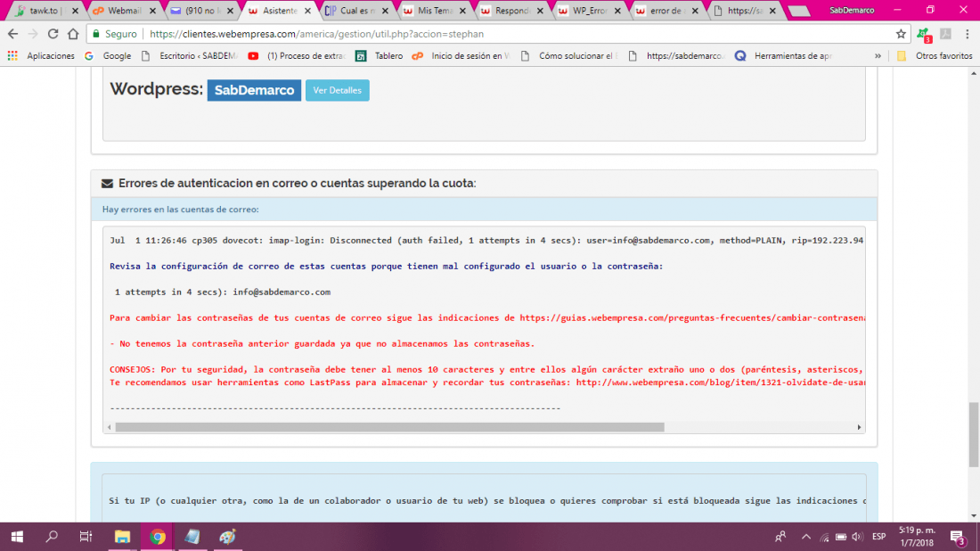This screenshot has height=551, width=980.
Task: Open Inicio de sesión bookmark
Action: (461, 55)
